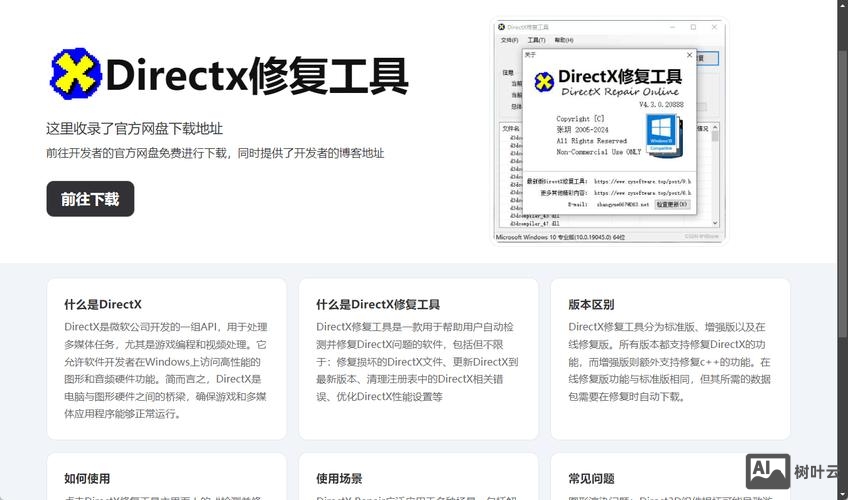Click the yellow X DirectX logo icon
Screen dimensions: 848x500
click(75, 74)
